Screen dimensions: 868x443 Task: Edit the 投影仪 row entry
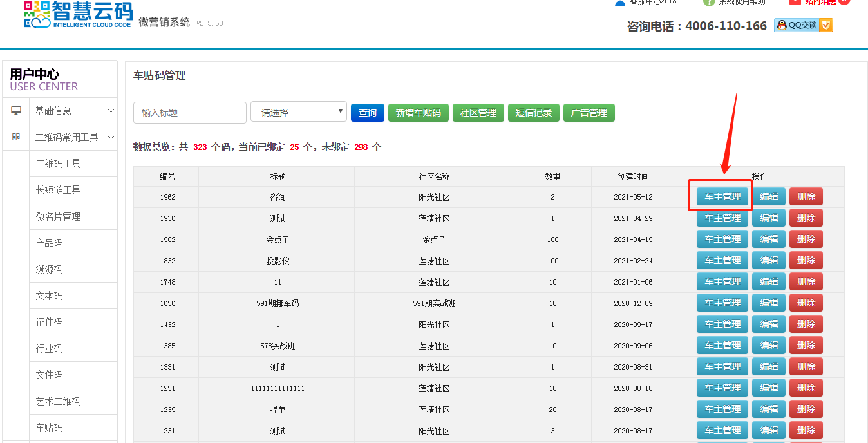pyautogui.click(x=769, y=261)
